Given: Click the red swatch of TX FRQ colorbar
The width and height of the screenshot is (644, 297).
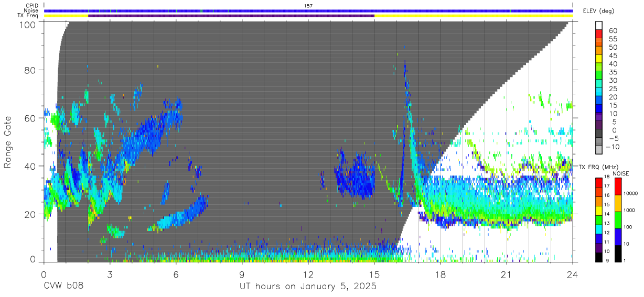Looking at the screenshot, I should (599, 182).
